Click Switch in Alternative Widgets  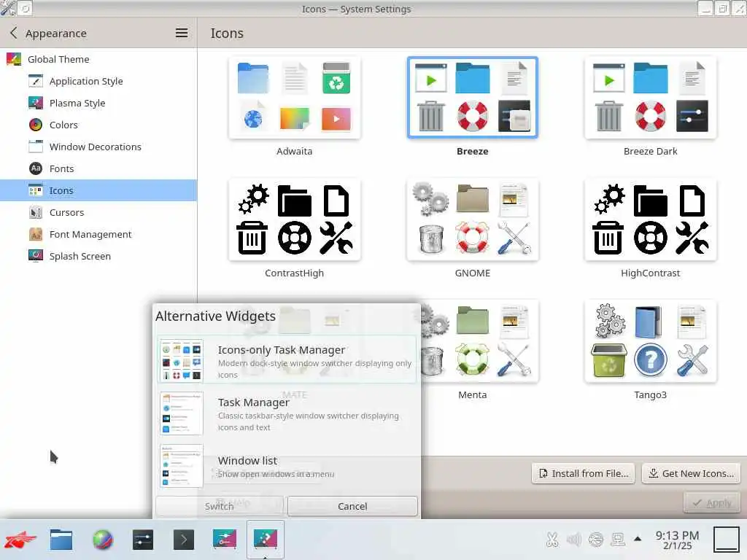click(x=219, y=506)
